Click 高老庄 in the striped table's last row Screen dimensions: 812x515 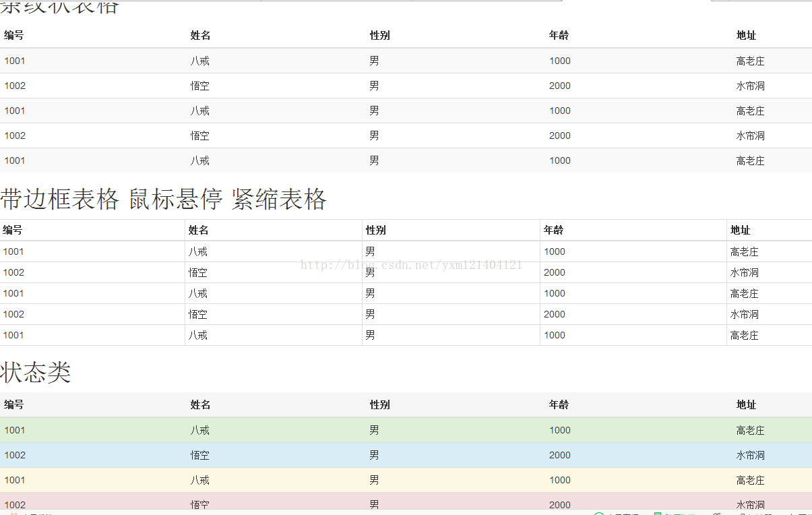pos(750,161)
